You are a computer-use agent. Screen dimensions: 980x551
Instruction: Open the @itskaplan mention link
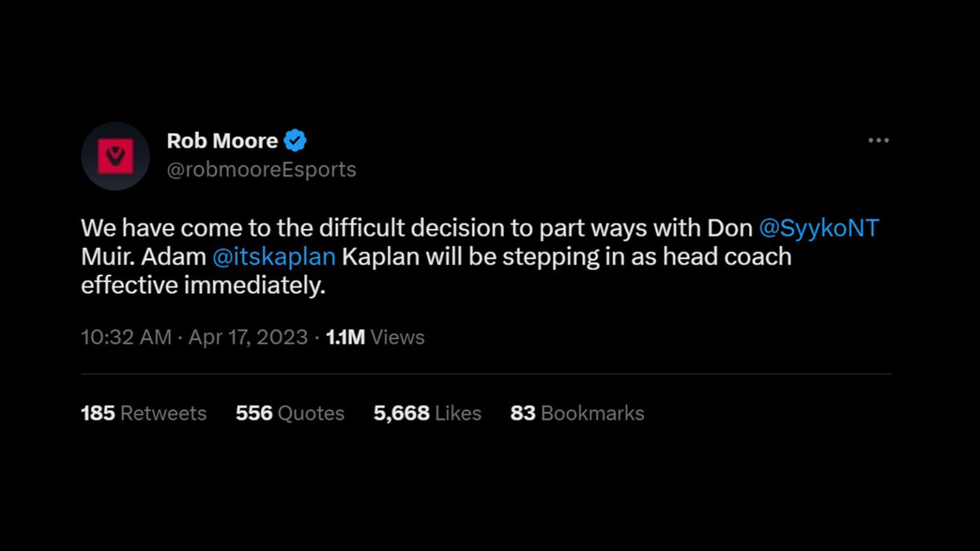[274, 256]
